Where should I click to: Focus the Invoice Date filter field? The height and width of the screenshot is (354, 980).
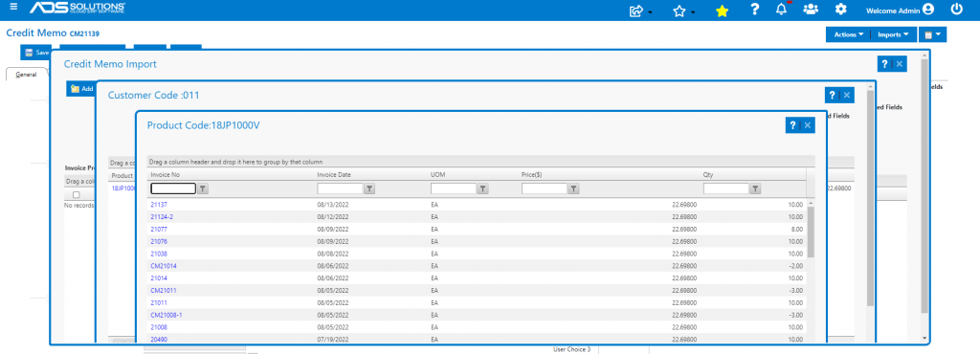click(x=340, y=188)
